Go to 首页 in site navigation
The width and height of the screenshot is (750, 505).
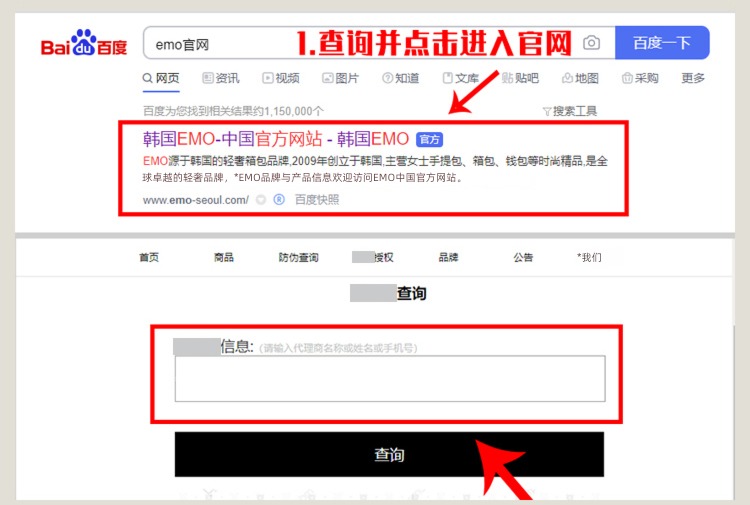(149, 257)
